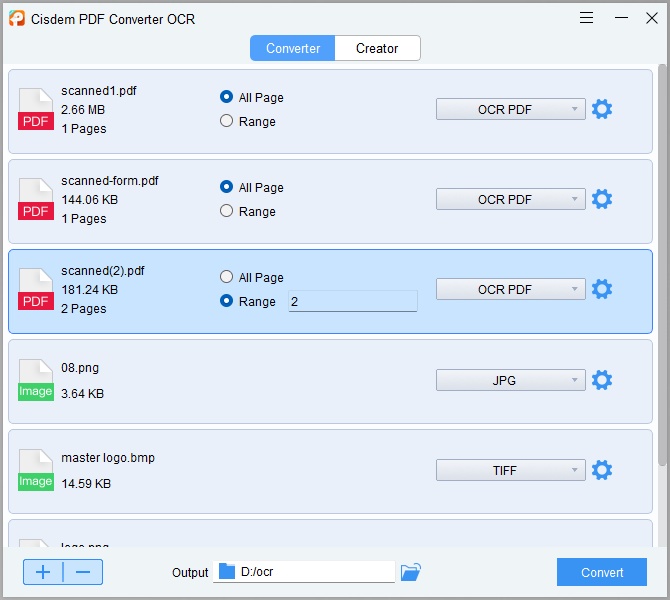Expand OCR PDF format dropdown for scanned1.pdf
The height and width of the screenshot is (600, 670).
point(511,109)
